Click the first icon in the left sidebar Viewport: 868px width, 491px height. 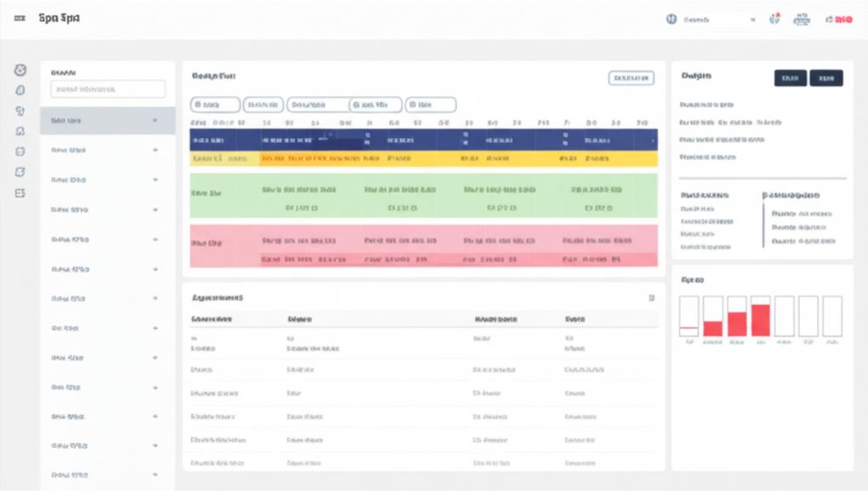(x=20, y=71)
